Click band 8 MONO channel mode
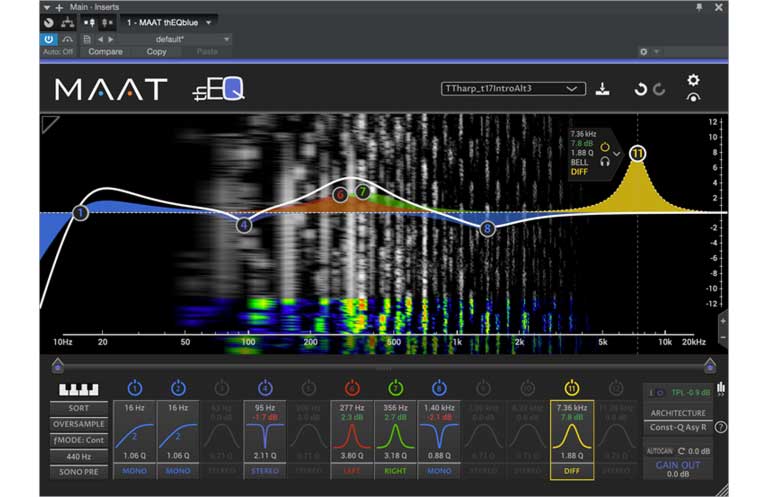768x497 pixels. (x=439, y=471)
